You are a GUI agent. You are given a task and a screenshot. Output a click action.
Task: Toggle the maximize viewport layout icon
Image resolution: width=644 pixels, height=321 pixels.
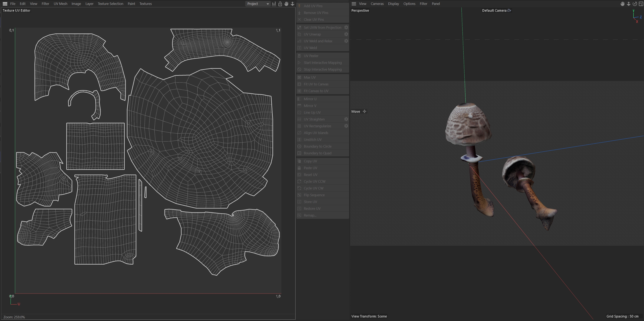click(x=641, y=4)
